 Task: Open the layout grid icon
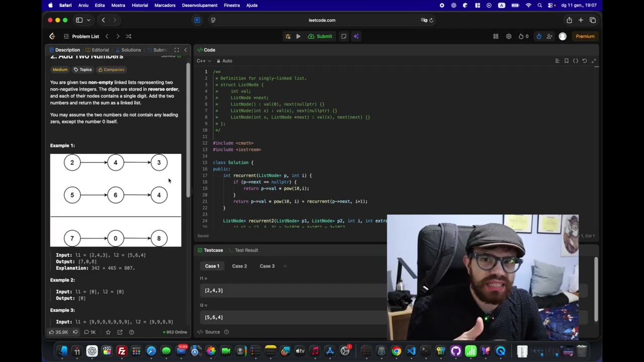click(x=496, y=36)
